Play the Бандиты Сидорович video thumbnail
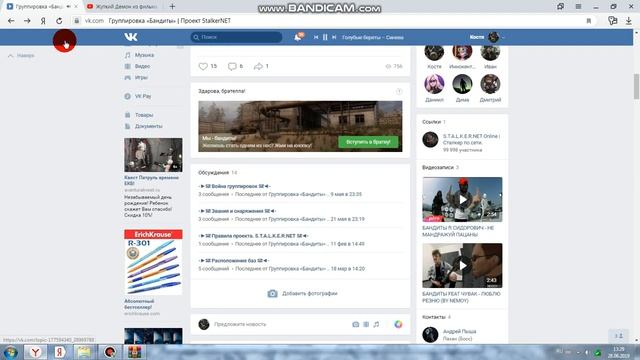 point(462,200)
